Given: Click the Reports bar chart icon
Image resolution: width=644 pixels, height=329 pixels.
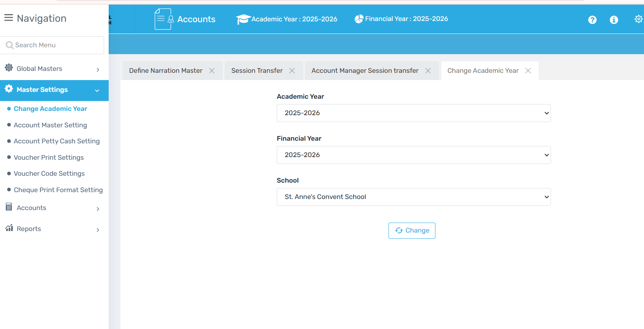Looking at the screenshot, I should (9, 228).
